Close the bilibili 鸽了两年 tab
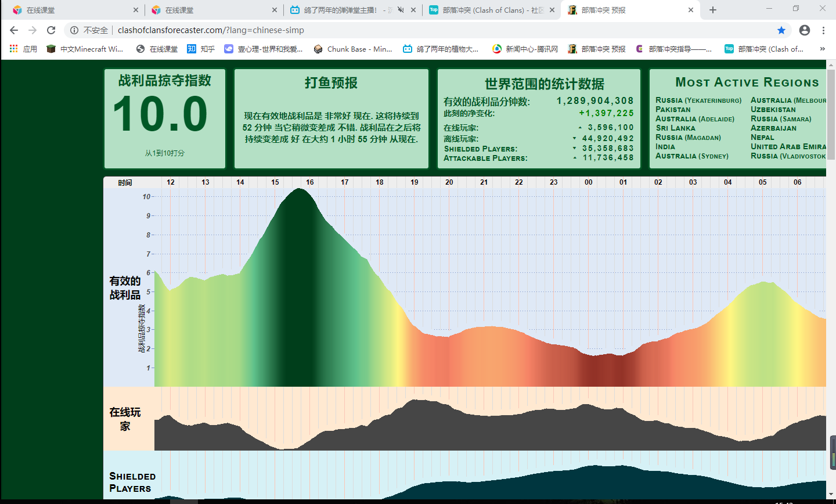Viewport: 836px width, 504px height. (x=413, y=10)
